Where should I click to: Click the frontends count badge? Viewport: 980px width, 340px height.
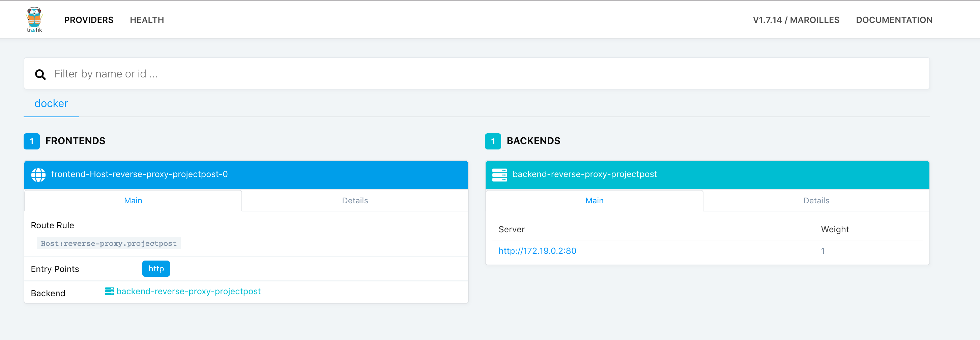[x=32, y=141]
